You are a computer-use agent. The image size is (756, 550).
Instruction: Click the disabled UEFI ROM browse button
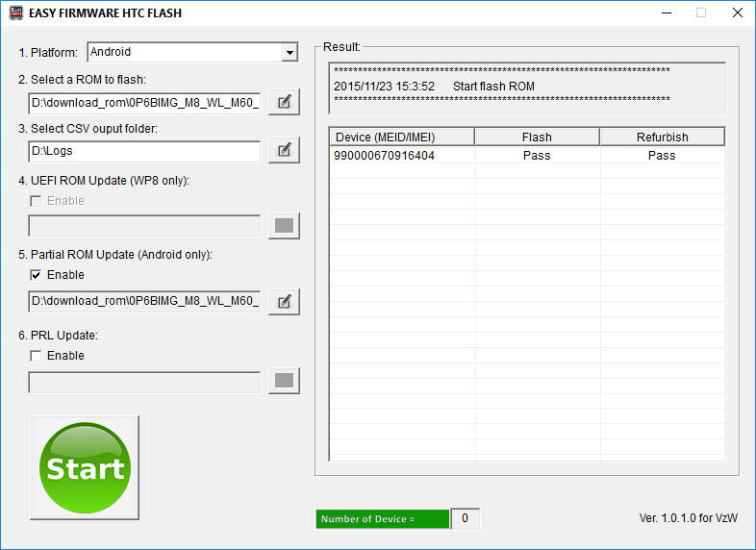click(284, 226)
